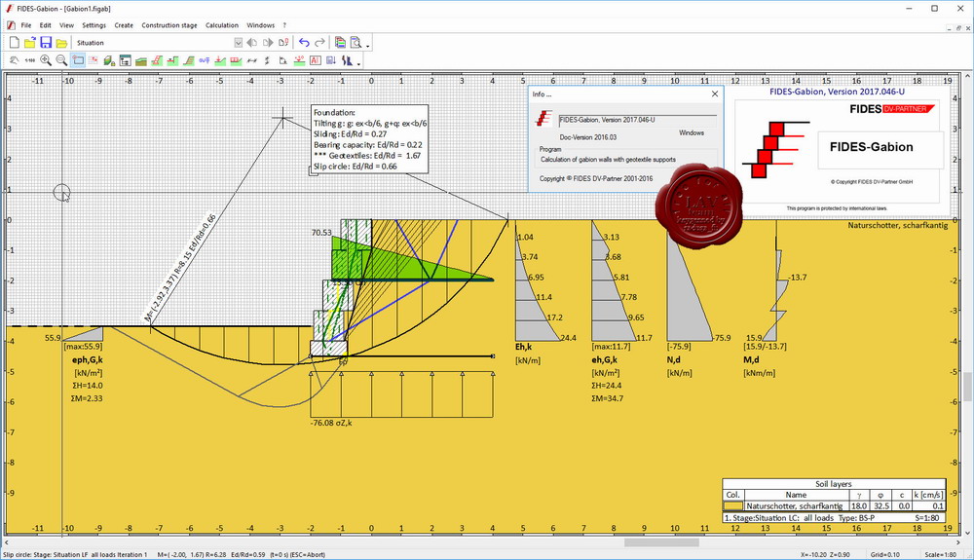Save the project with the floppy disk icon
Image resolution: width=974 pixels, height=560 pixels.
(46, 42)
